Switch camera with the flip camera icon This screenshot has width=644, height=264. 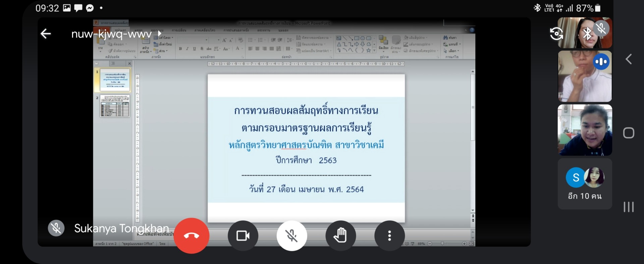[556, 34]
